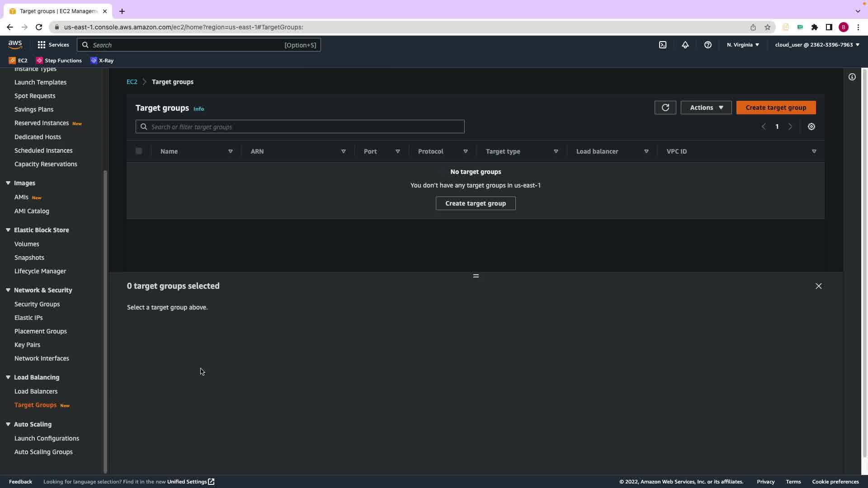Screen dimensions: 868x488
Task: Close the target group details panel
Action: pos(819,286)
